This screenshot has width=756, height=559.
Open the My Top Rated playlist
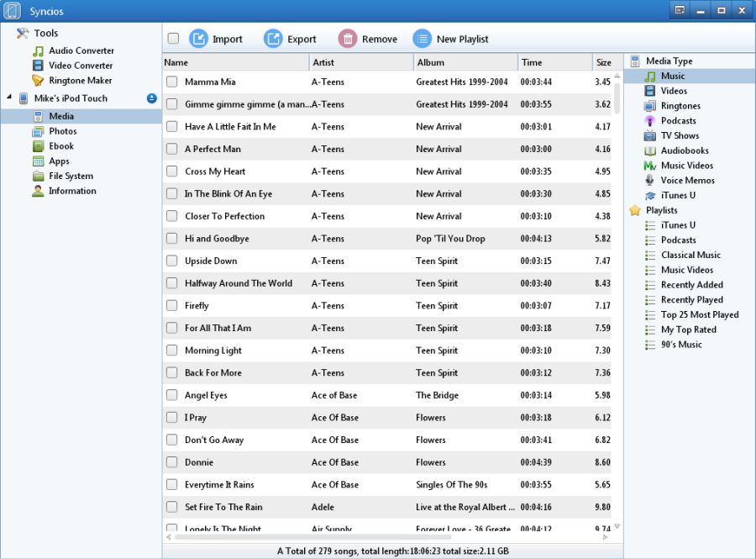[689, 330]
